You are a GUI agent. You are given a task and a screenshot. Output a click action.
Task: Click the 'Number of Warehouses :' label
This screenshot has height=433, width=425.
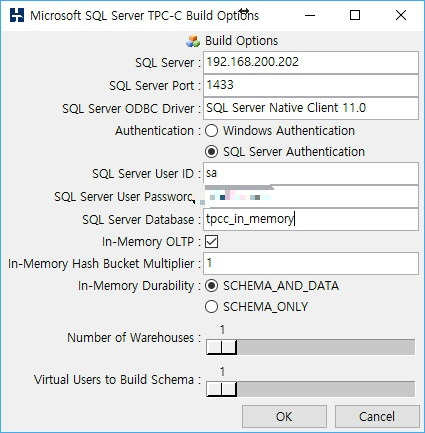[x=134, y=338]
